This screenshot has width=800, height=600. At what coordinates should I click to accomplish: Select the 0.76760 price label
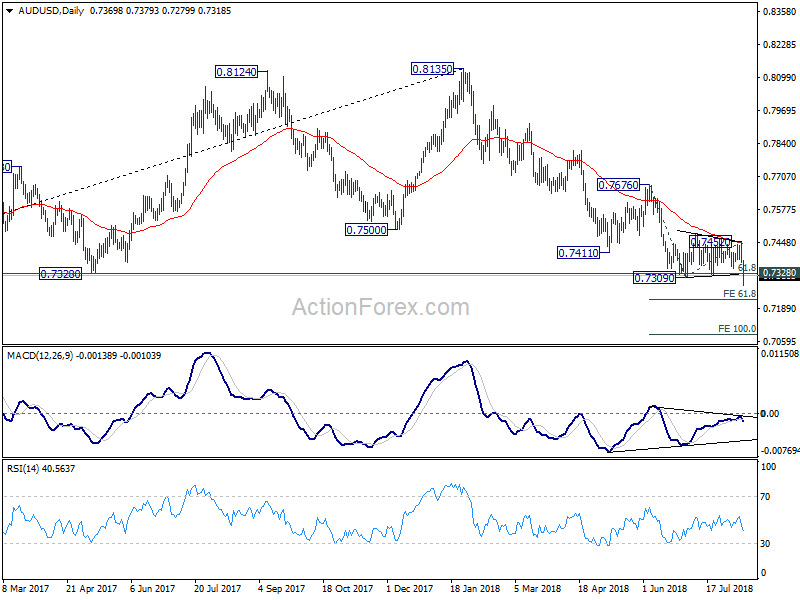tap(618, 185)
